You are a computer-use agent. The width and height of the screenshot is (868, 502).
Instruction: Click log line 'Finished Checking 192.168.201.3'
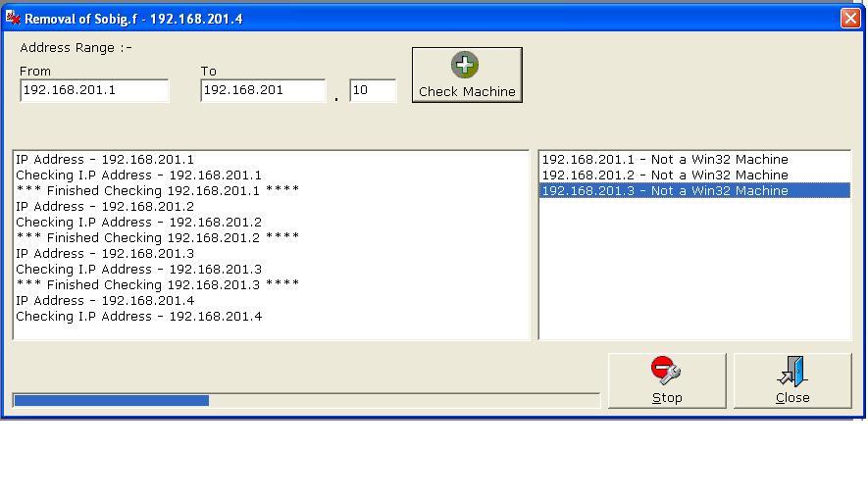pos(157,284)
